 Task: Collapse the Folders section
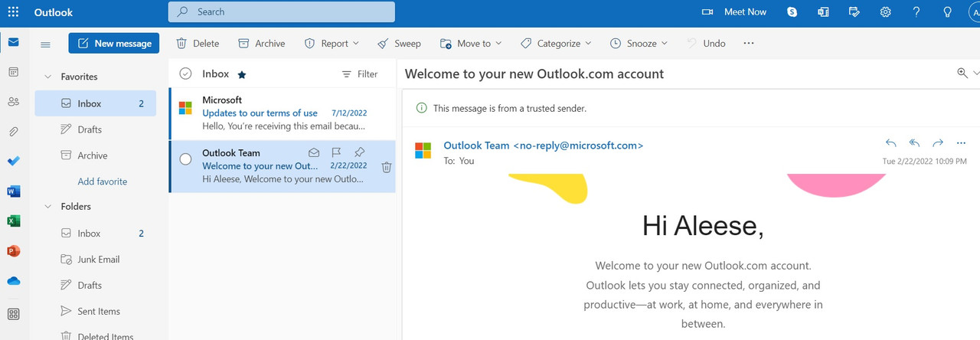[x=47, y=207]
